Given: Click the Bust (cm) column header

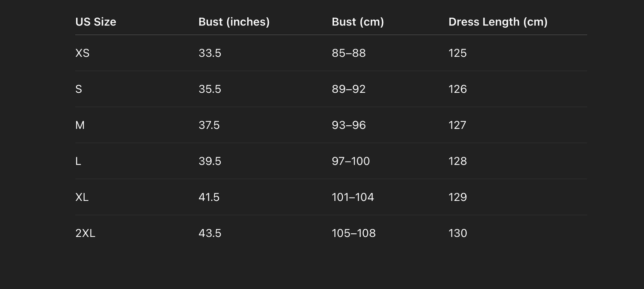Looking at the screenshot, I should (x=357, y=22).
